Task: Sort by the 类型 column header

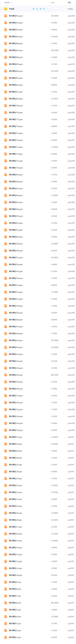Action: tap(69, 2)
